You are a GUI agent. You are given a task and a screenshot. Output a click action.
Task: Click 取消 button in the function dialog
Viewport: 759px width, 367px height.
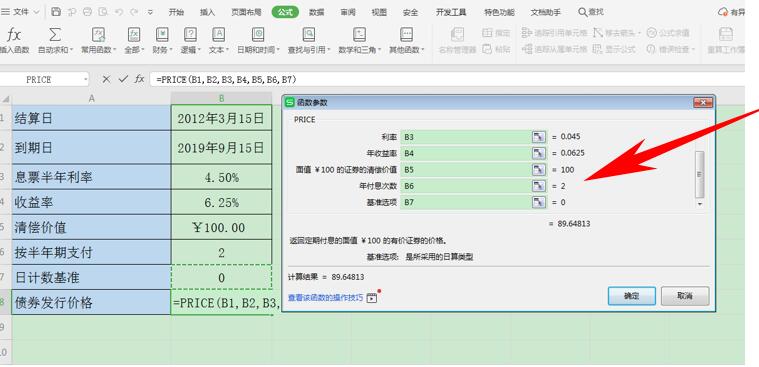[685, 296]
